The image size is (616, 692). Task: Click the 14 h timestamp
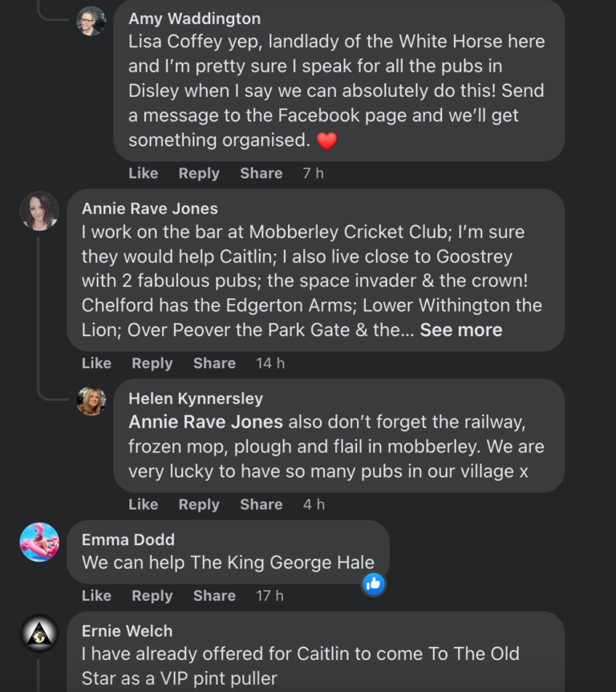coord(270,363)
